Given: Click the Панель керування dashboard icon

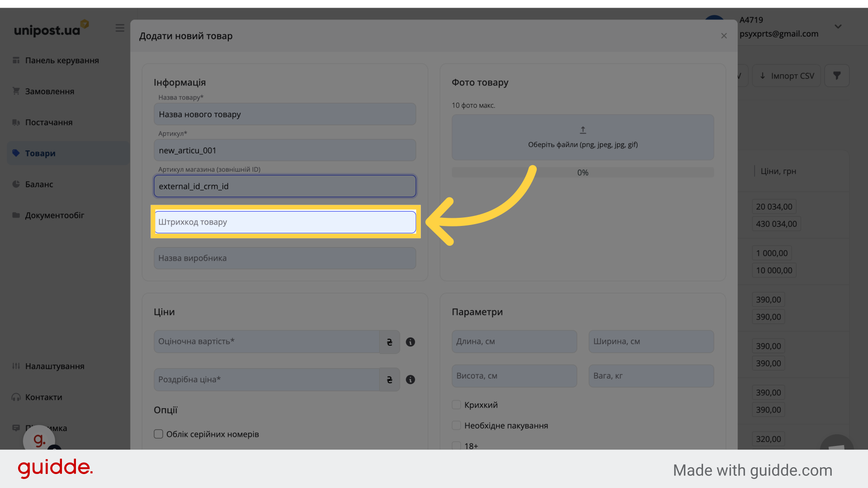Looking at the screenshot, I should click(x=16, y=60).
